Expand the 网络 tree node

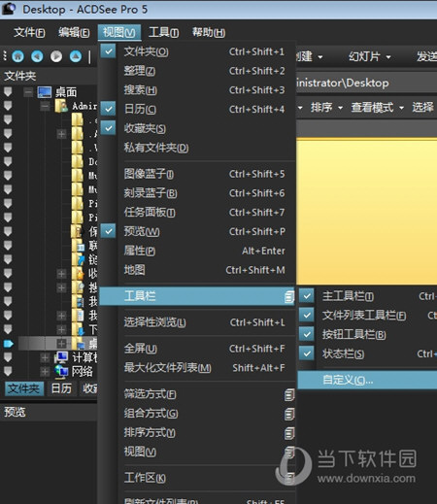pos(45,371)
